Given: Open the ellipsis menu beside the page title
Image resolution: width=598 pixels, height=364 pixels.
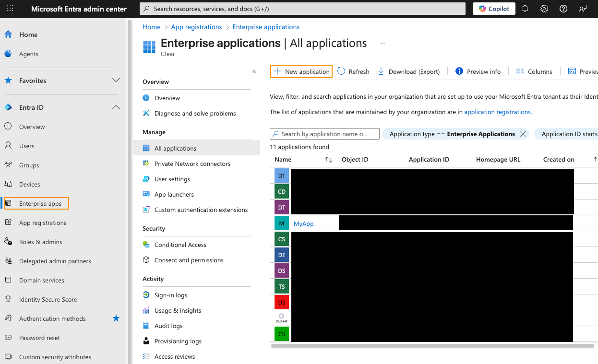Looking at the screenshot, I should (383, 43).
